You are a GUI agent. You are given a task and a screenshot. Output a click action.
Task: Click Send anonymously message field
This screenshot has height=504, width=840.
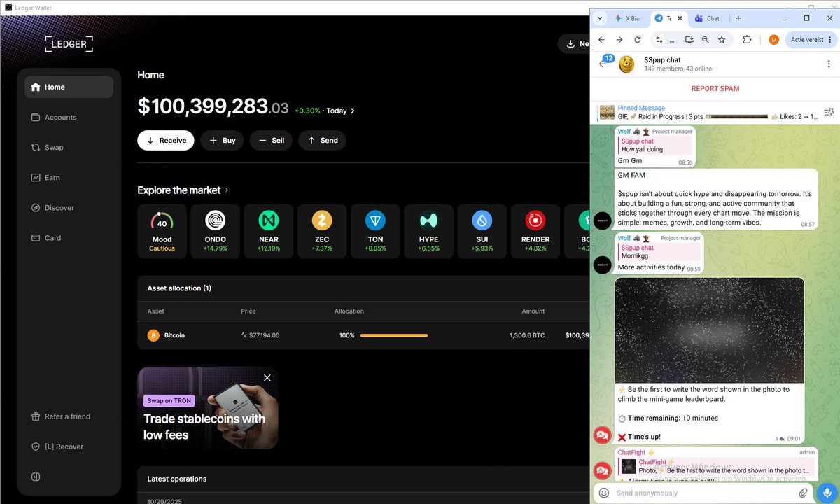(703, 493)
